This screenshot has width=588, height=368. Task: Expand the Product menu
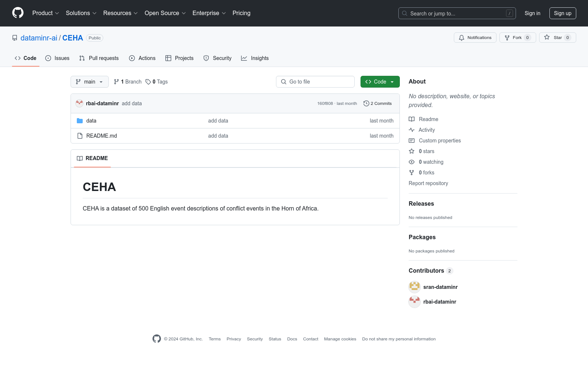(46, 13)
